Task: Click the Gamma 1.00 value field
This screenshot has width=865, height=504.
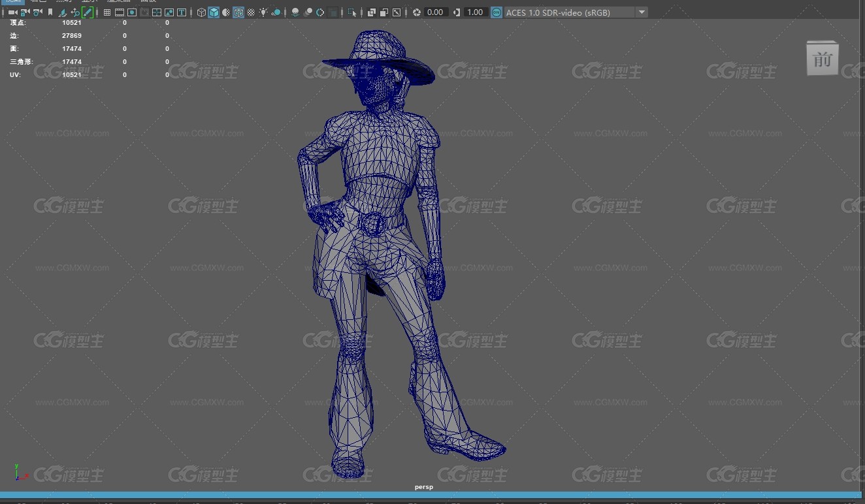Action: [x=476, y=12]
